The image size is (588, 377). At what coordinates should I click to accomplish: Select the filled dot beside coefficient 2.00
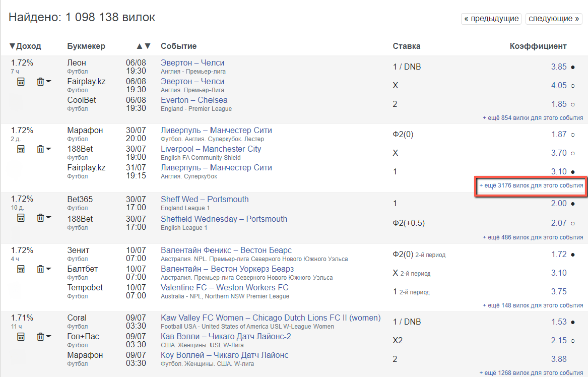tap(572, 204)
